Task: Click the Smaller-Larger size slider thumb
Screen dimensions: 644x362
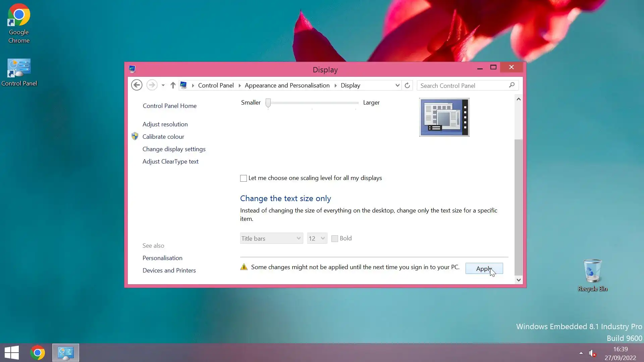Action: click(x=268, y=103)
